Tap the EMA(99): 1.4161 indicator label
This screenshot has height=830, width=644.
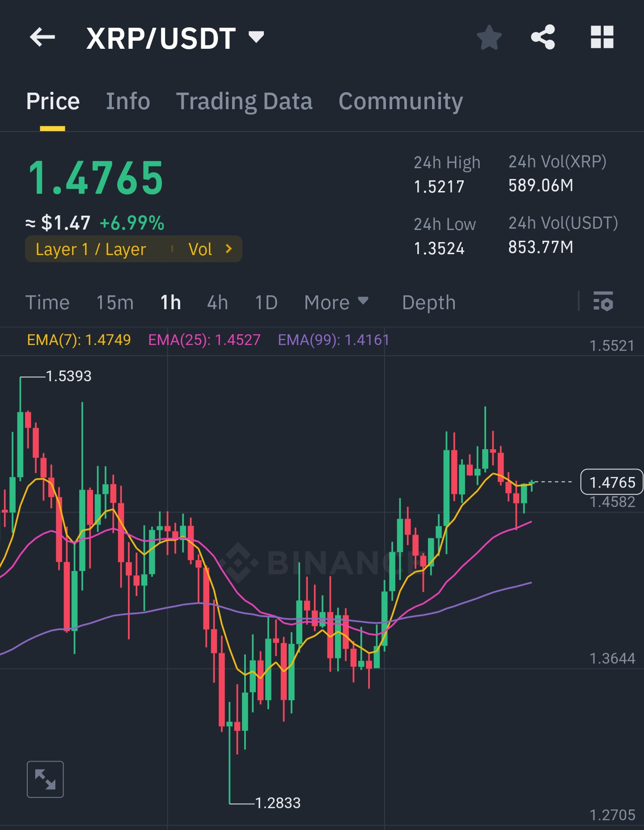[x=334, y=340]
